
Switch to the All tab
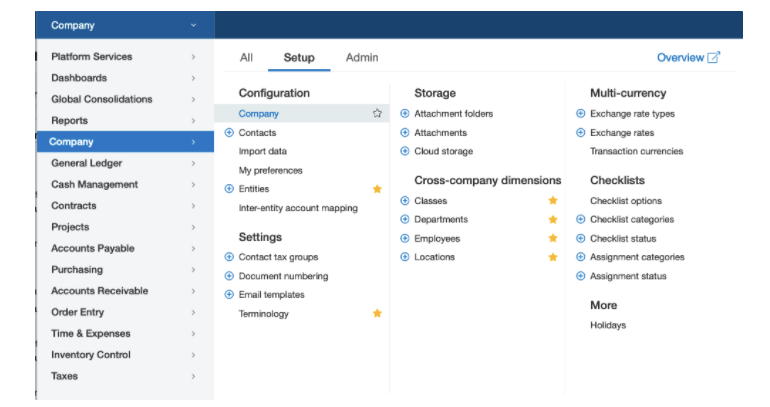[x=246, y=57]
